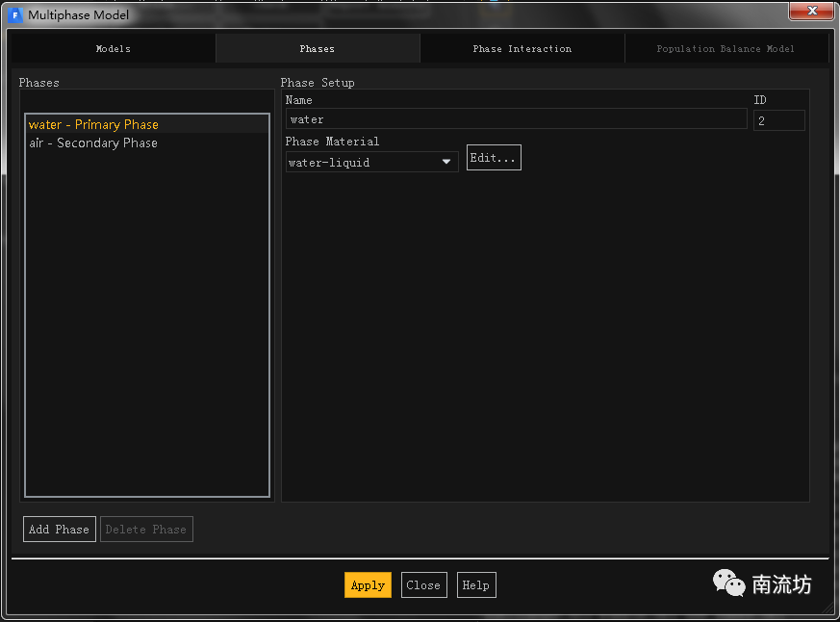Apply the multiphase settings
840x622 pixels.
[x=368, y=585]
